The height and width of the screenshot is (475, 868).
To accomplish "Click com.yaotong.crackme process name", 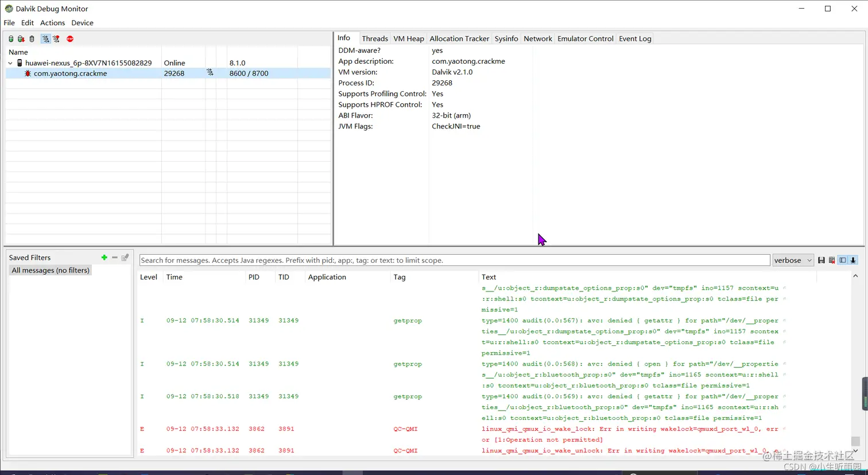I will coord(71,73).
